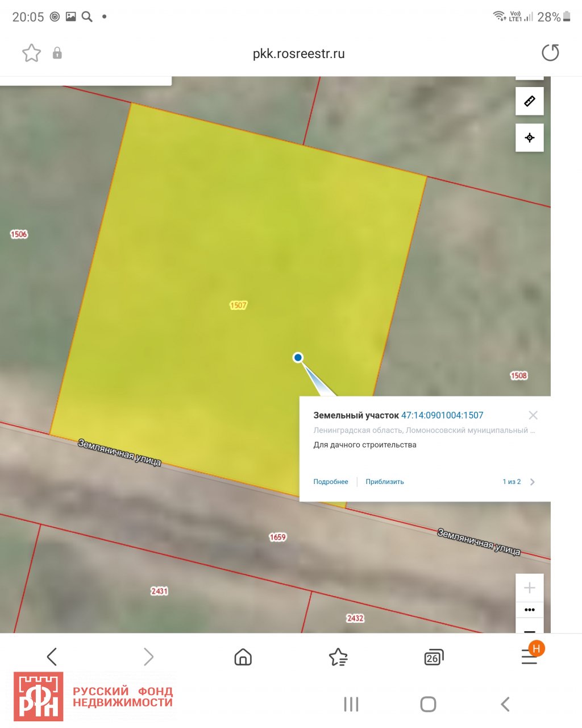Click the Приблизить zoom link

click(x=385, y=482)
